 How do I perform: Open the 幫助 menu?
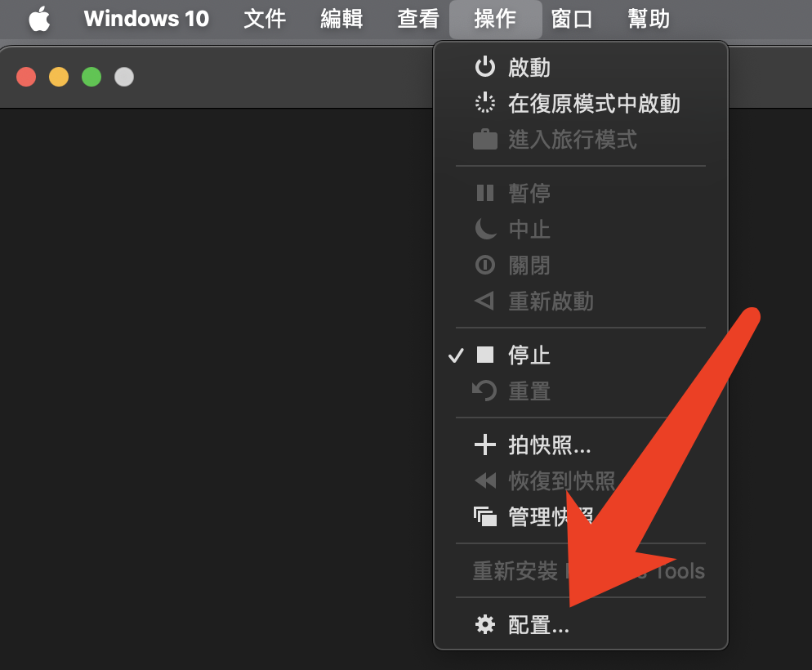click(x=649, y=19)
